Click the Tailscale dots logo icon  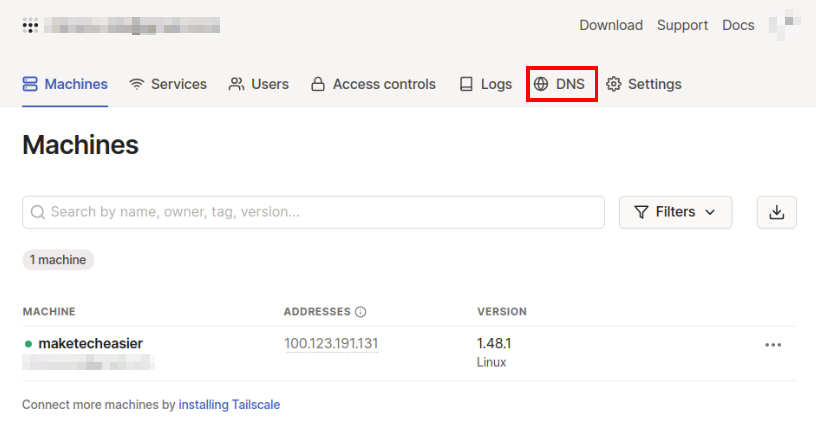click(30, 25)
